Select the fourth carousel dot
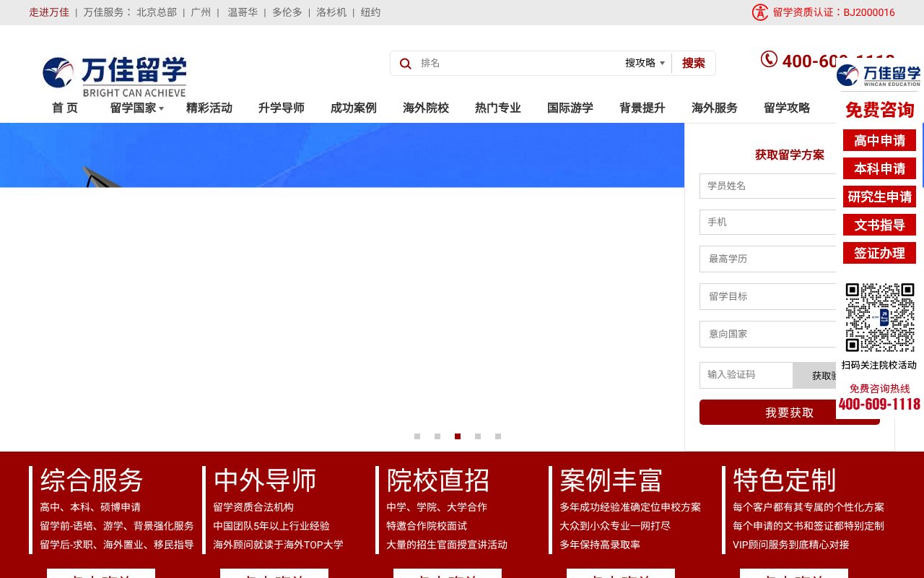The width and height of the screenshot is (924, 578). 478,436
